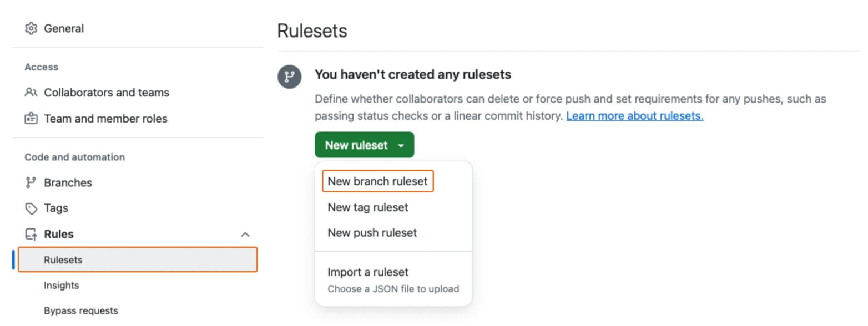
Task: Click the New ruleset button
Action: 357,145
